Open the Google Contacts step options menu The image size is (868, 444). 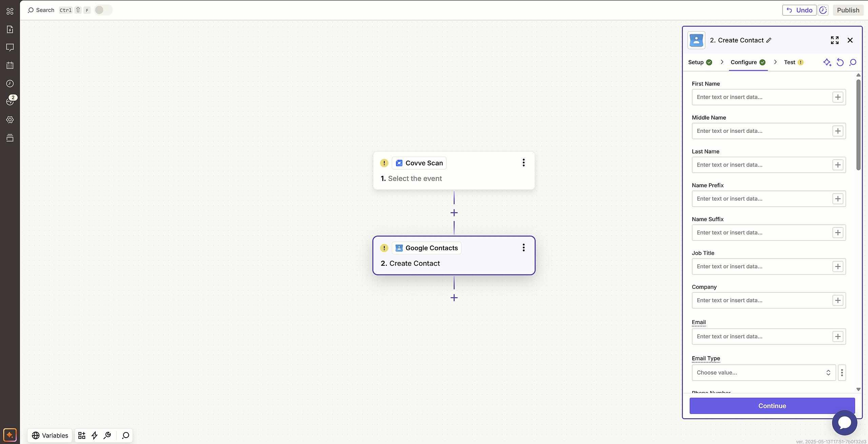524,248
